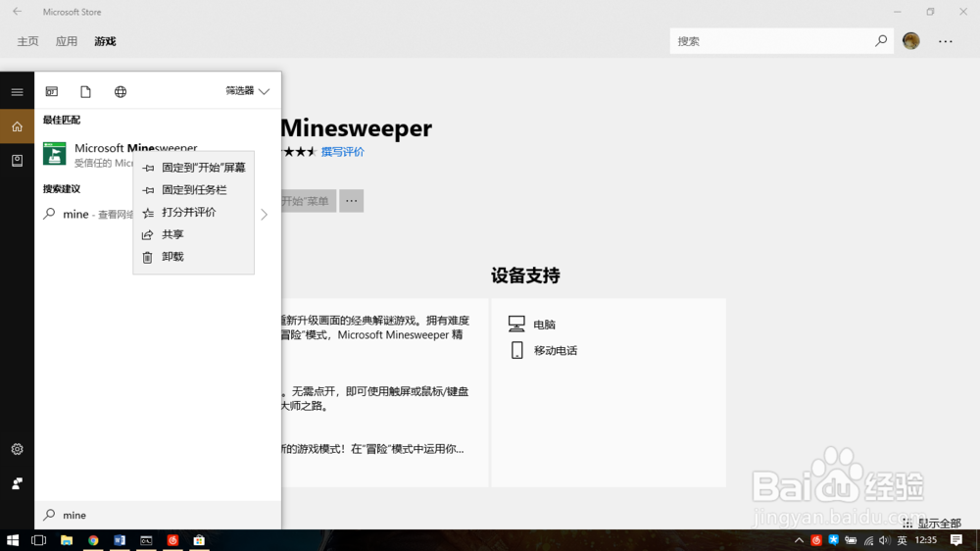Click the feedback person icon in sidebar
Screen dimensions: 980x551
tap(17, 483)
